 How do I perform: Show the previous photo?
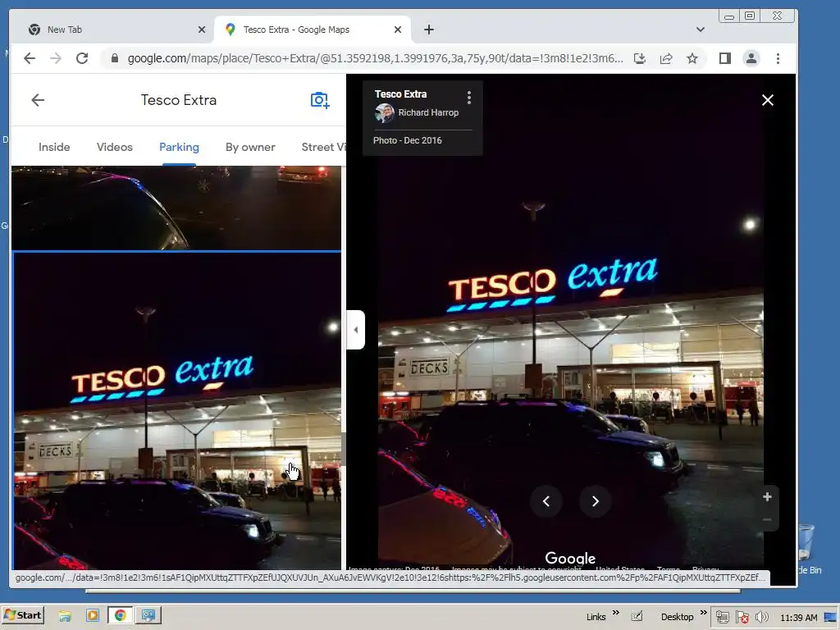(546, 501)
